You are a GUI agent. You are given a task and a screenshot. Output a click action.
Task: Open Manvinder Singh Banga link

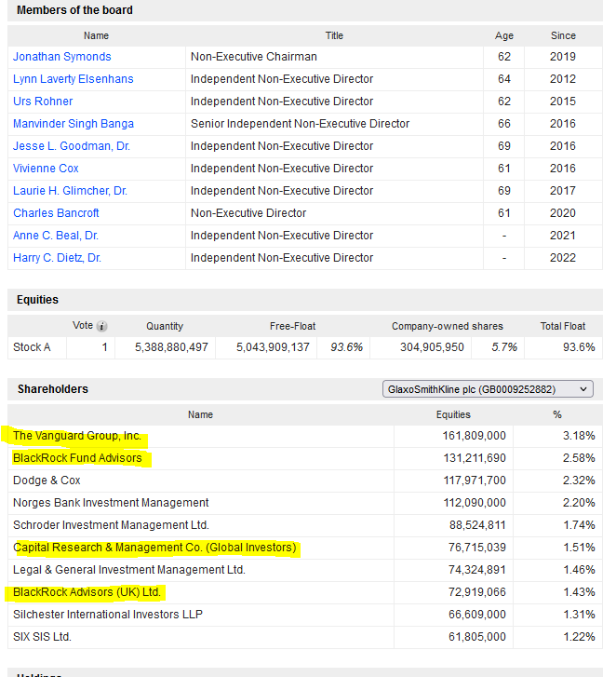[74, 124]
